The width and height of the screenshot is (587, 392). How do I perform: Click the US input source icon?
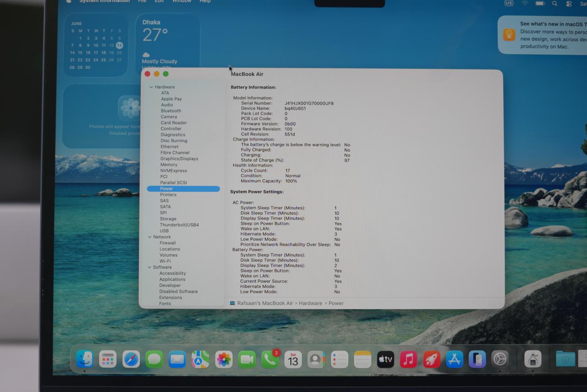(x=509, y=3)
